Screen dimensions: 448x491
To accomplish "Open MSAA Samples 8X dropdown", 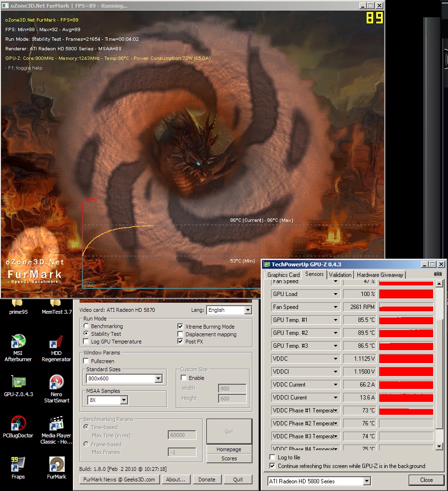I will [124, 400].
